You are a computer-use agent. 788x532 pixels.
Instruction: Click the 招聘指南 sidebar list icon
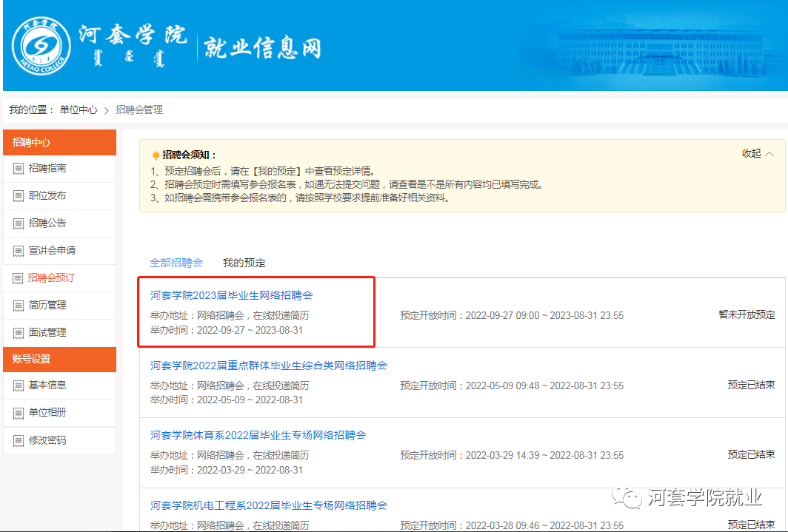pos(18,169)
